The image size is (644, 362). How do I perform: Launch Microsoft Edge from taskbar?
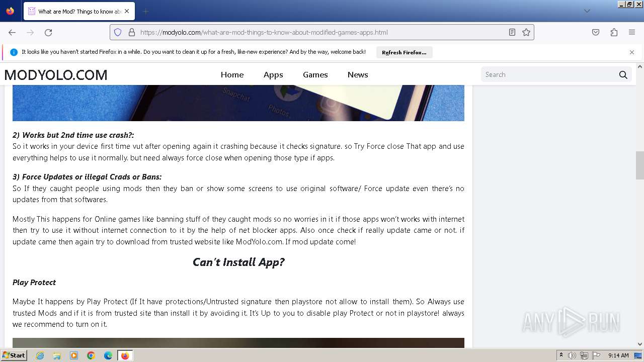108,355
